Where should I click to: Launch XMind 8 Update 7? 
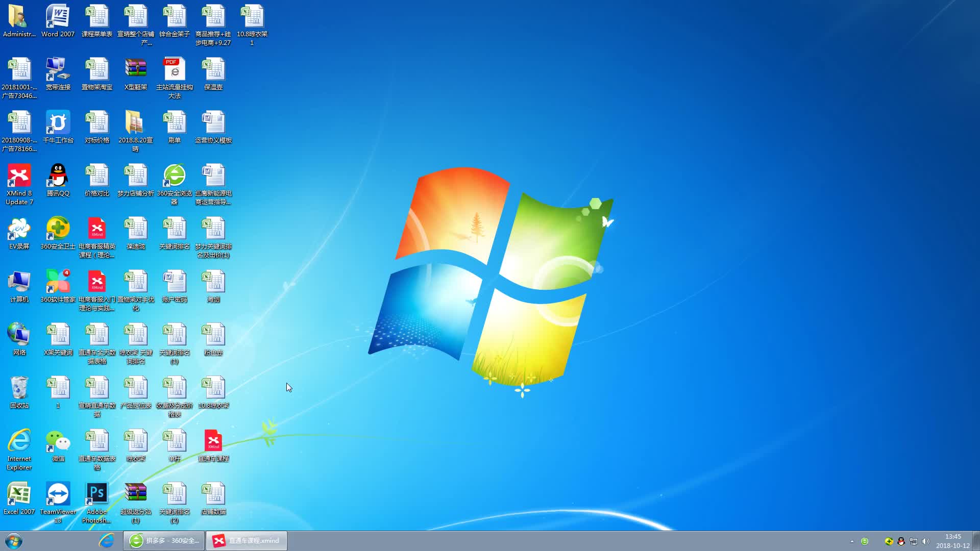[x=19, y=184]
